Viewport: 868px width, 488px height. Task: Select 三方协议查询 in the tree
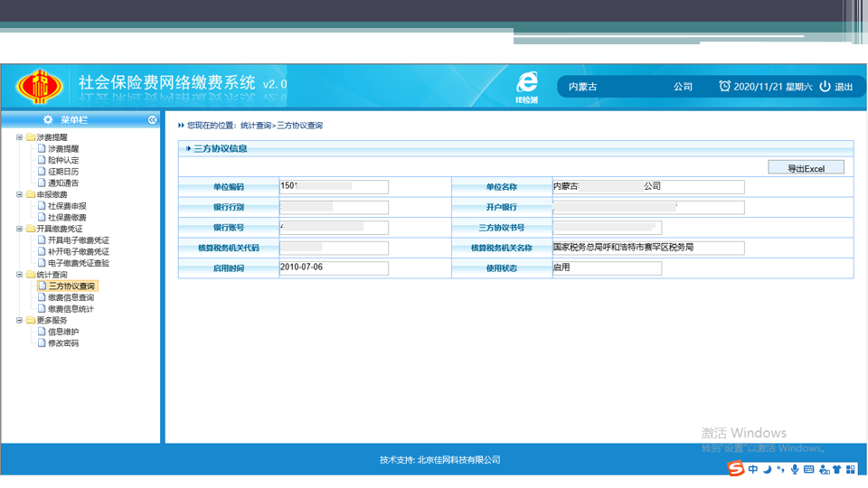point(71,286)
